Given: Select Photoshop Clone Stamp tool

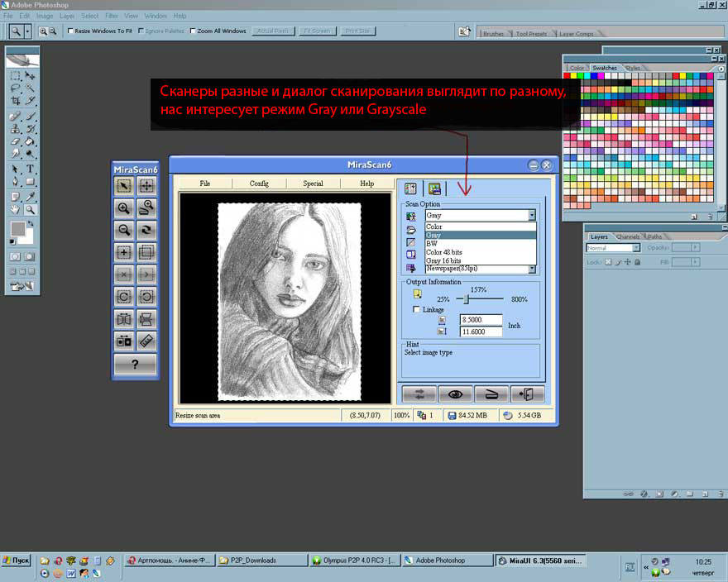Looking at the screenshot, I should click(x=16, y=129).
